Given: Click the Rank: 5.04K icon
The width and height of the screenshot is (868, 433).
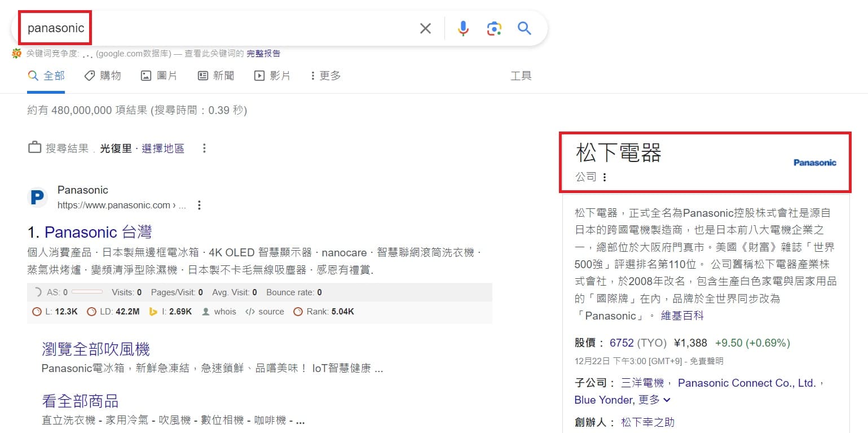Looking at the screenshot, I should pyautogui.click(x=298, y=312).
